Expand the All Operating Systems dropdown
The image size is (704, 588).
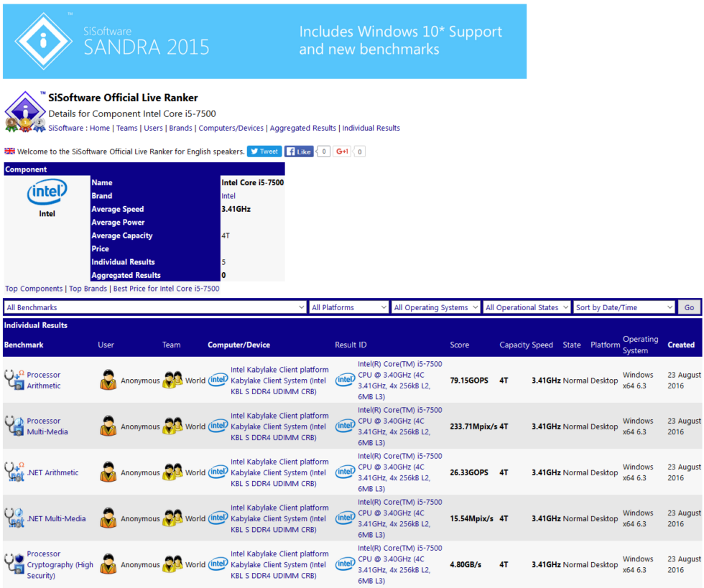pyautogui.click(x=435, y=307)
